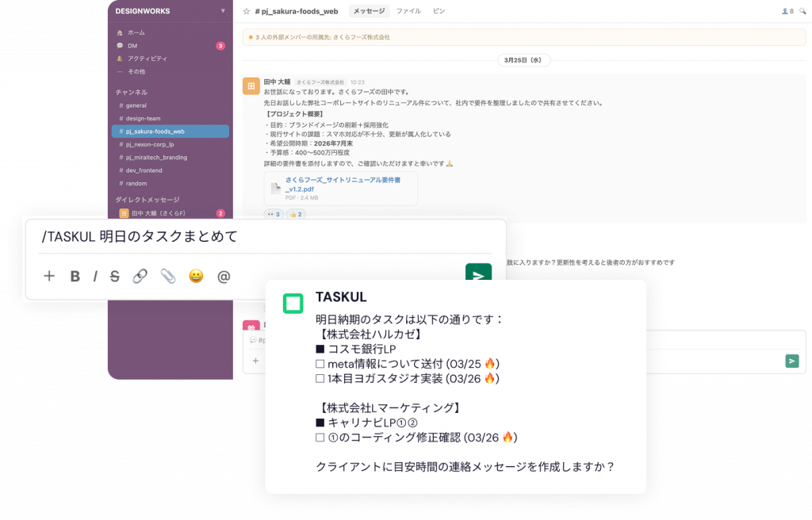Click the text 【株式会社Lマーケティング】
812x520 pixels.
pyautogui.click(x=389, y=408)
